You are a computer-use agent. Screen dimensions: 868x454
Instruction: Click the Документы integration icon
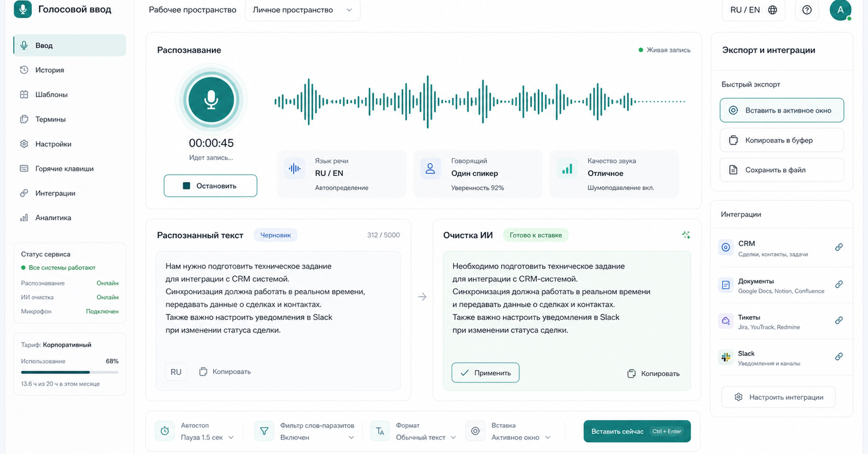coord(725,285)
